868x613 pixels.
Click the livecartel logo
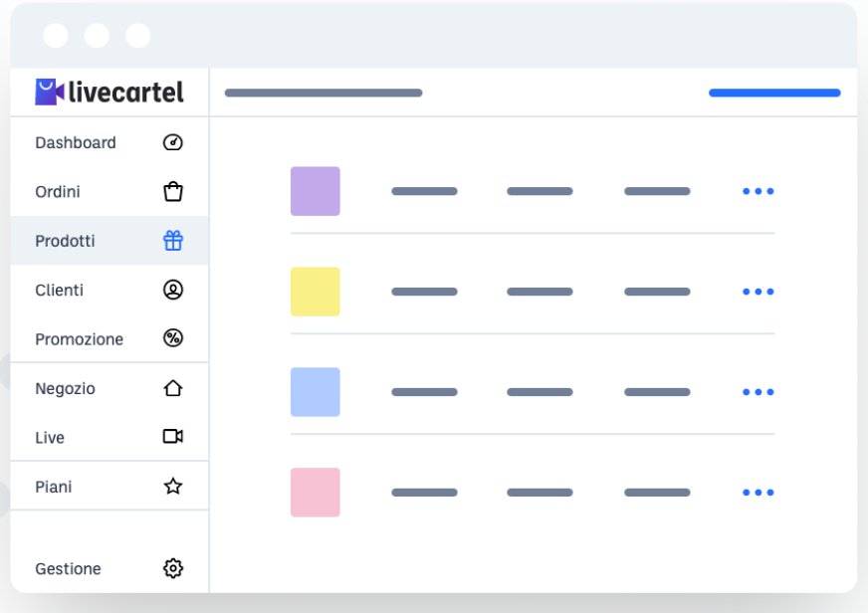[109, 92]
